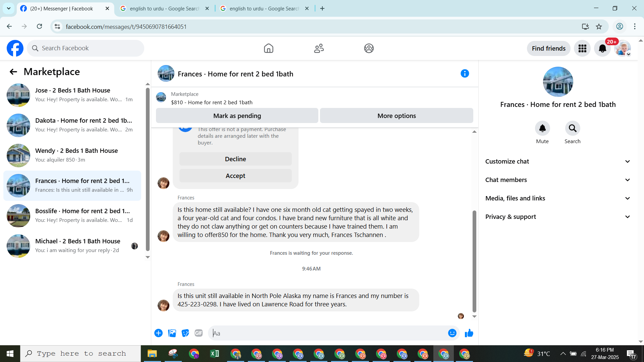The width and height of the screenshot is (644, 362).
Task: Accept the offer from Frances
Action: [235, 176]
